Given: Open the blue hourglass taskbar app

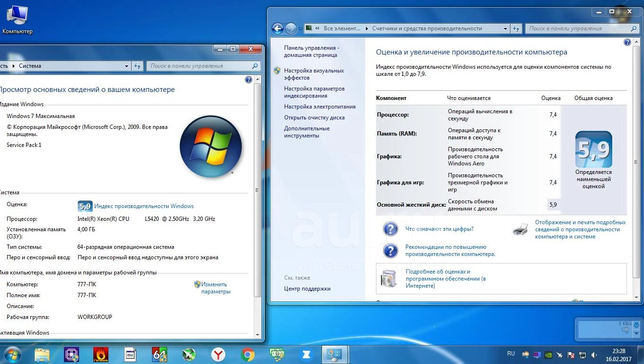Looking at the screenshot, I should pyautogui.click(x=306, y=355).
